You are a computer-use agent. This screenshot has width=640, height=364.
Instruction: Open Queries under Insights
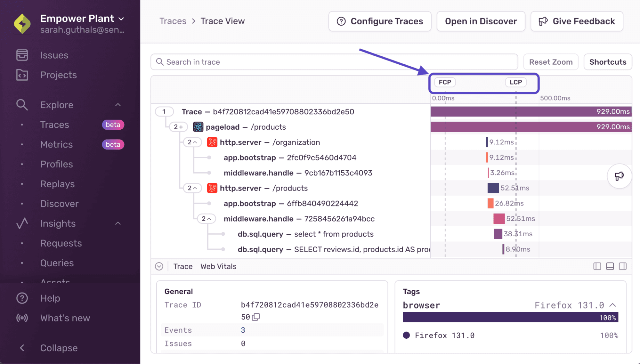click(x=57, y=263)
